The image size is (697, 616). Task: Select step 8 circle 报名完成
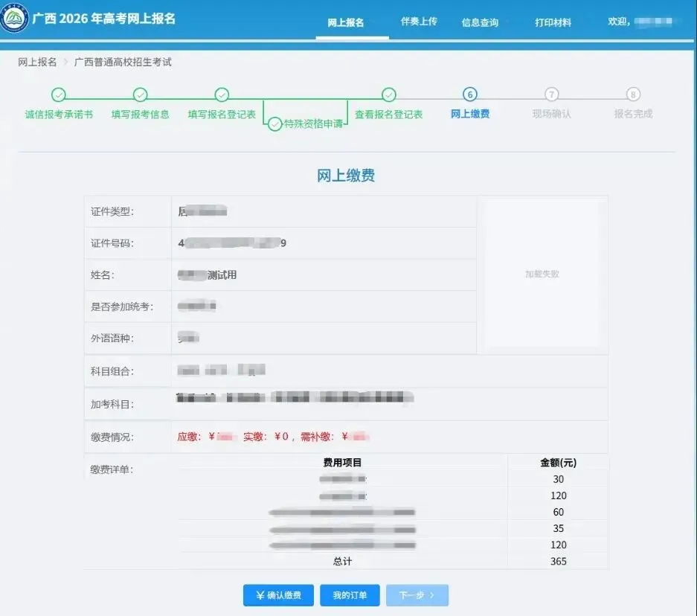633,94
